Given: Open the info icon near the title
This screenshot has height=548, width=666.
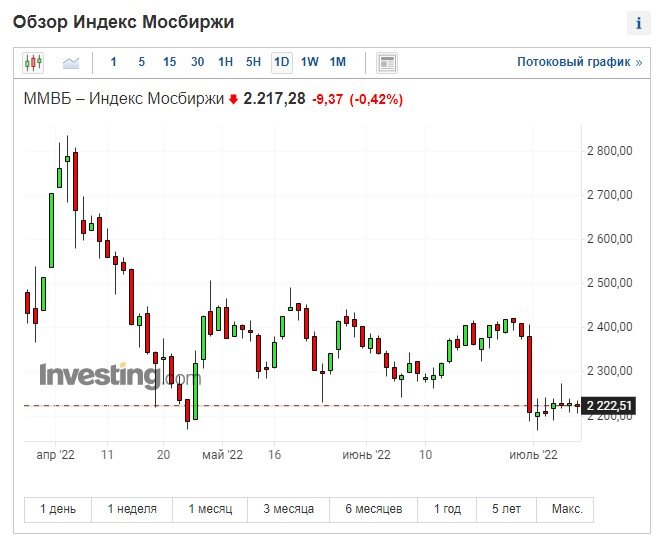Looking at the screenshot, I should (639, 23).
